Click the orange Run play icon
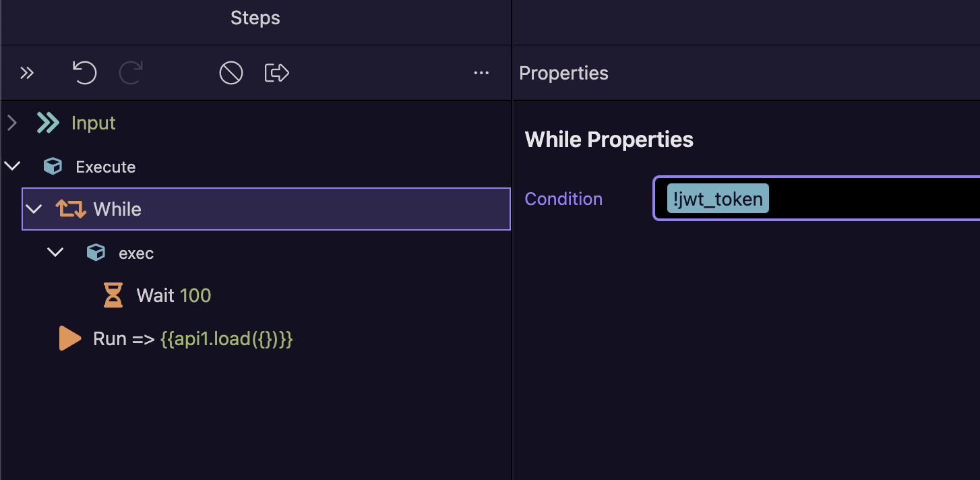 pos(70,338)
